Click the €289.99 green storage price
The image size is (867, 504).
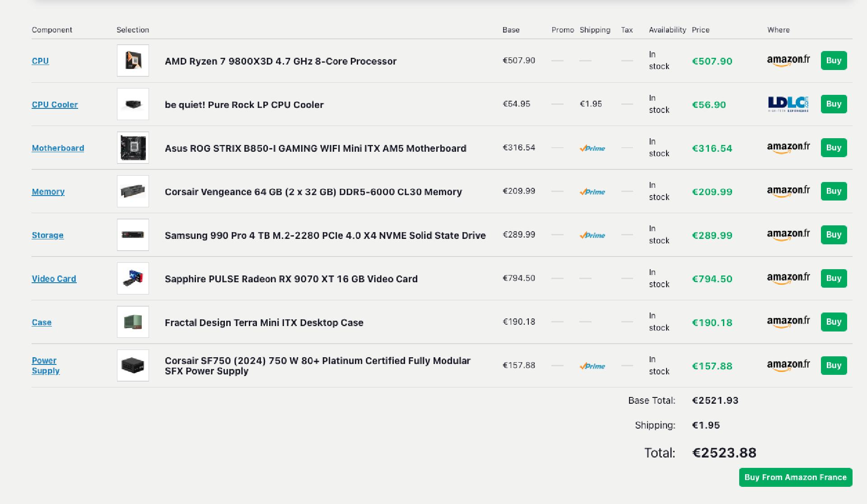point(712,236)
